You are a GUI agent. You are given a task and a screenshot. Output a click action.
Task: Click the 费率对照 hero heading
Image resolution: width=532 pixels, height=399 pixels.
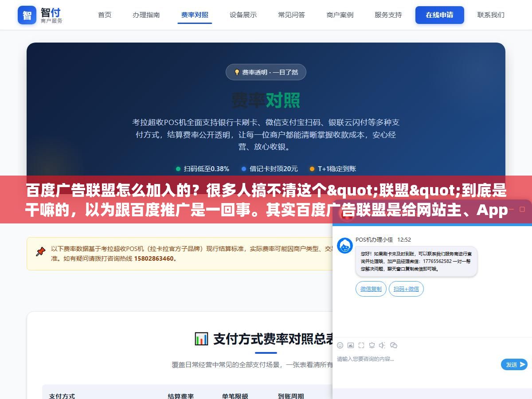(x=266, y=100)
